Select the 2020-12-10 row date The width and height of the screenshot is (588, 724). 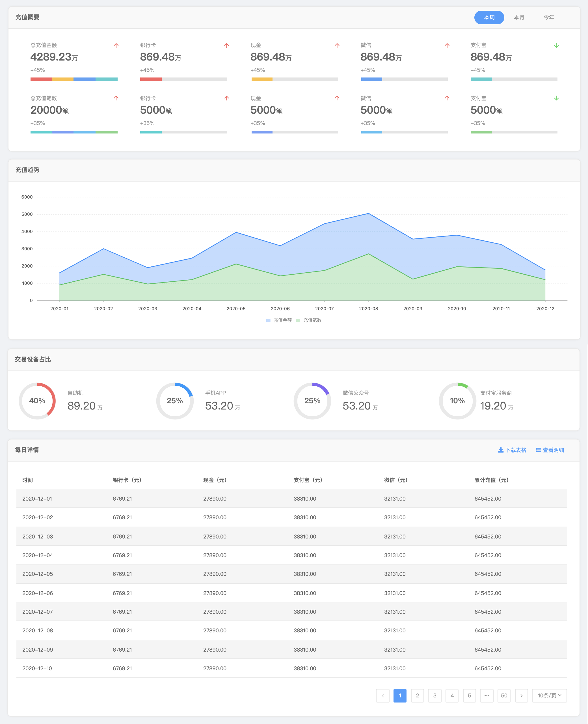37,669
